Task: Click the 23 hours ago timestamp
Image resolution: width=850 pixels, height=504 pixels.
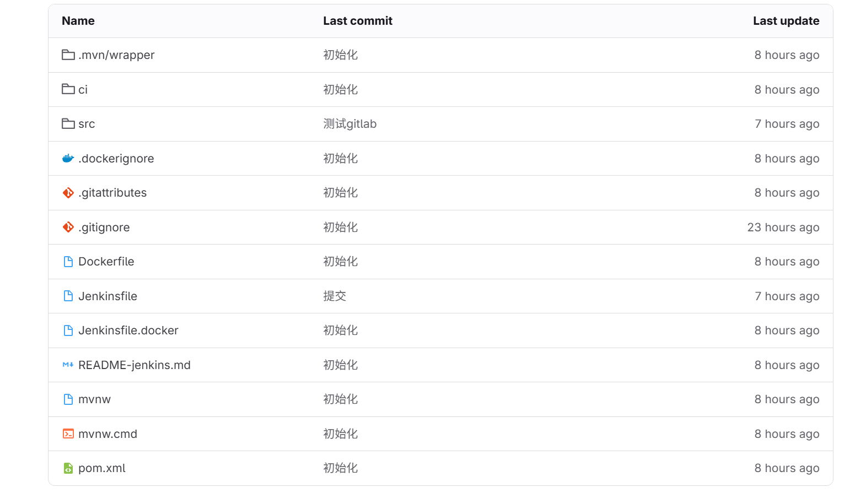Action: coord(783,227)
